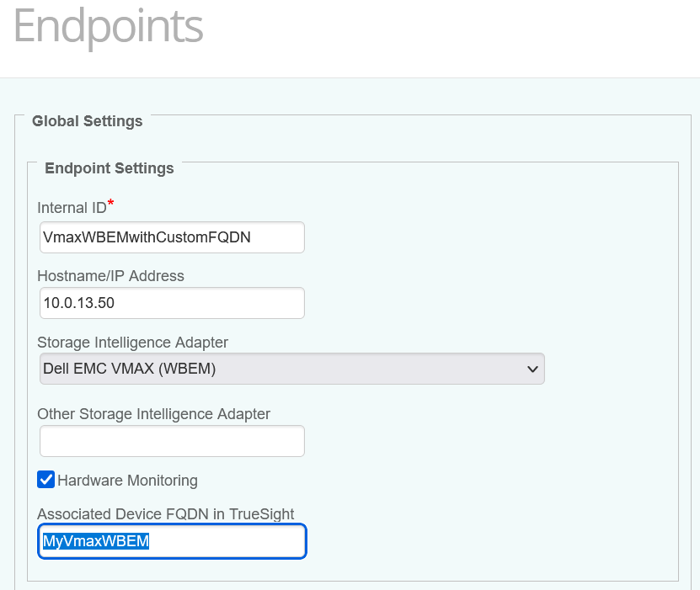This screenshot has width=700, height=590.
Task: Click the Other Storage Intelligence Adapter field
Action: click(x=172, y=441)
